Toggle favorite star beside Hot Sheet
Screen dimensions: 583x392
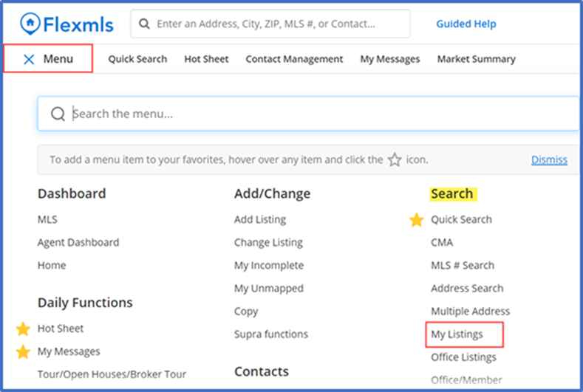23,329
